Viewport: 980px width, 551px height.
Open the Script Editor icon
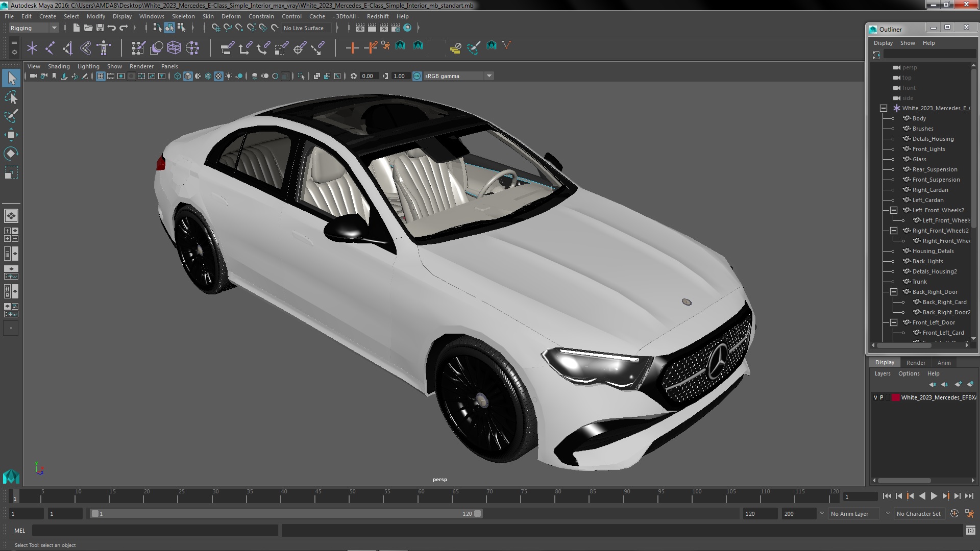tap(970, 531)
